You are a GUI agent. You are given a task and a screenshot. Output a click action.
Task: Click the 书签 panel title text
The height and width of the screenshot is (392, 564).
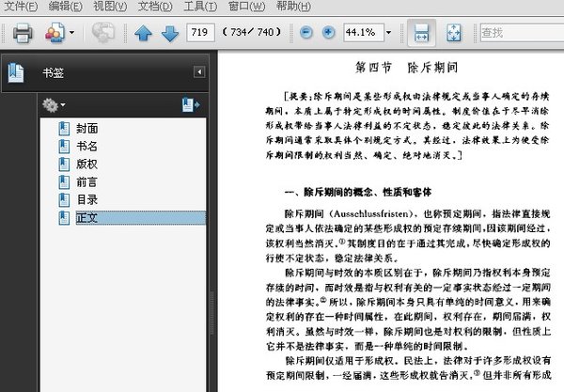click(53, 73)
